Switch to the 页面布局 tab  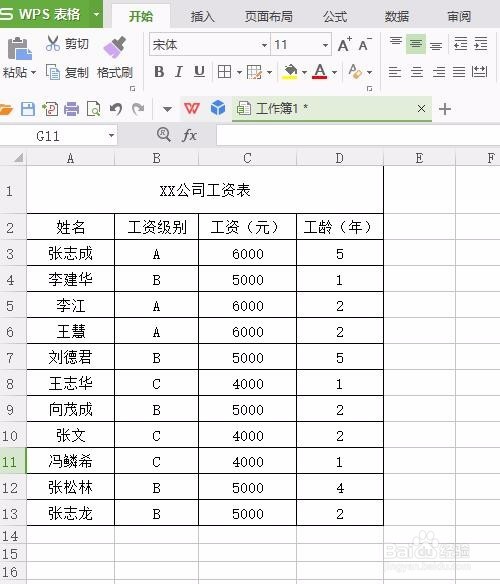(x=269, y=16)
